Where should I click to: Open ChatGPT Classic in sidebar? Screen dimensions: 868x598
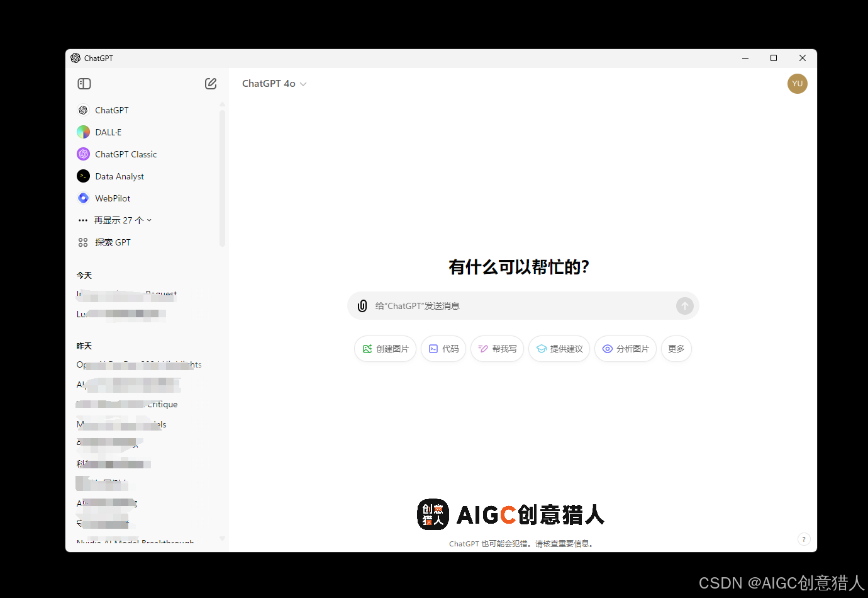coord(126,154)
